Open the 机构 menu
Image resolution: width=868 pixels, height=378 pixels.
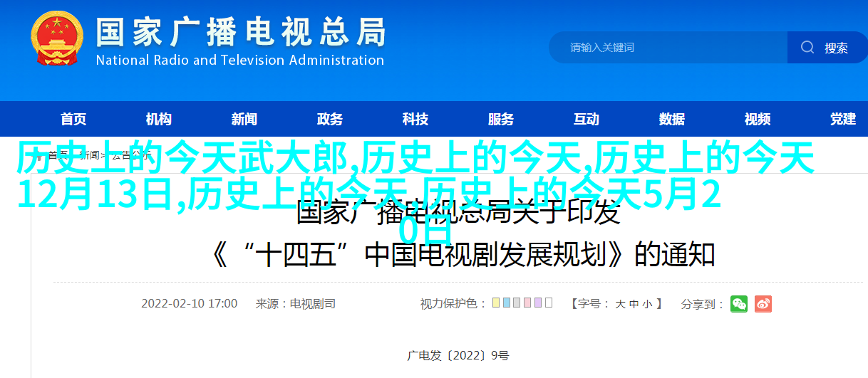coord(158,119)
